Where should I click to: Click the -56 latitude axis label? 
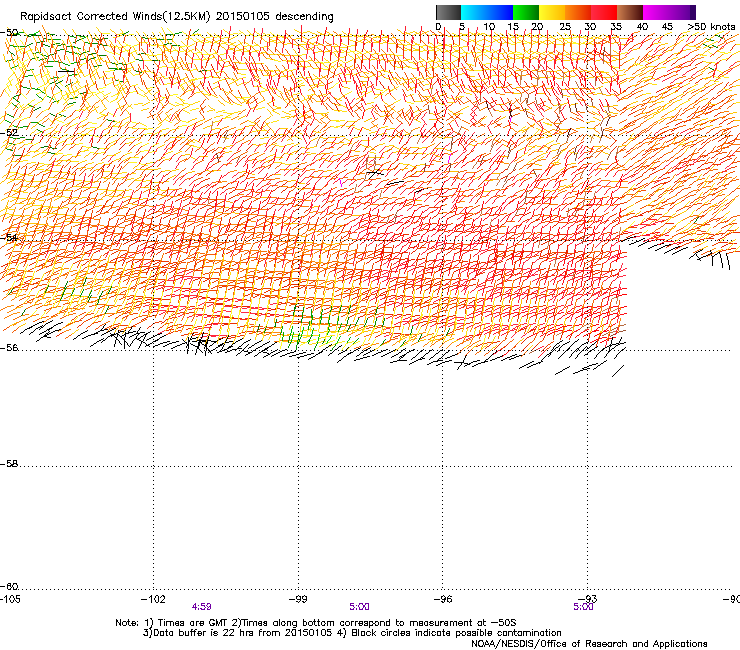point(9,348)
